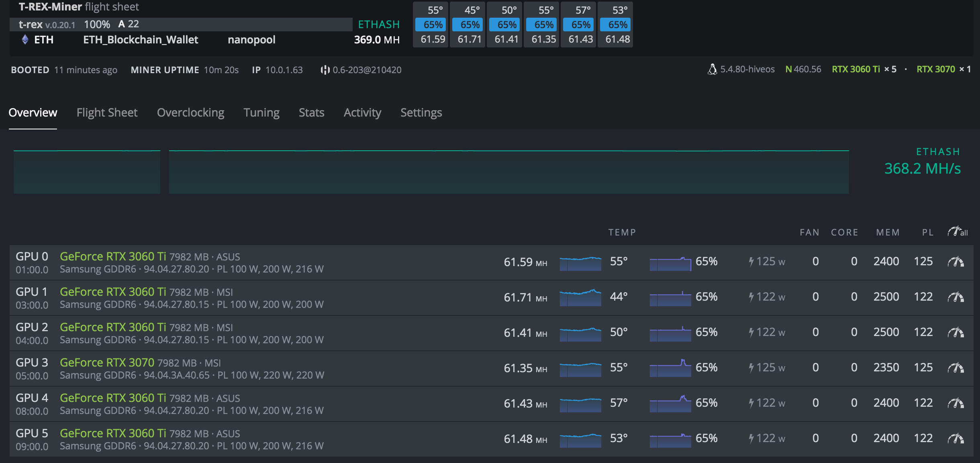Image resolution: width=980 pixels, height=463 pixels.
Task: Click the Hive agent version icon
Action: [325, 70]
